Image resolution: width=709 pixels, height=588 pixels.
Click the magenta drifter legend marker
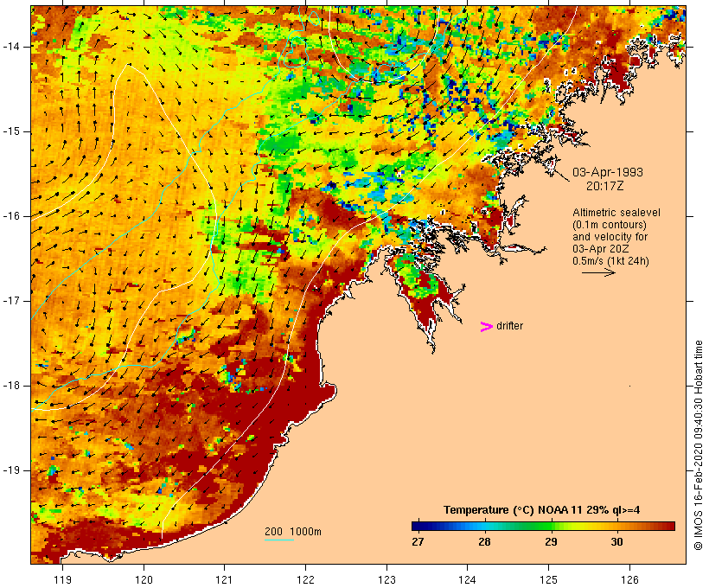coord(486,327)
